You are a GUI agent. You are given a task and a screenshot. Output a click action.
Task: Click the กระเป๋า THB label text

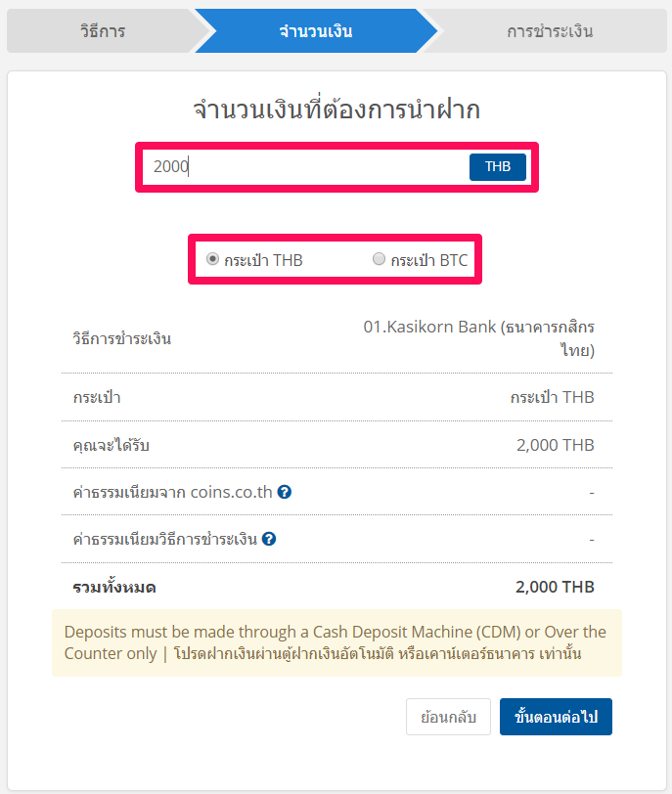263,260
